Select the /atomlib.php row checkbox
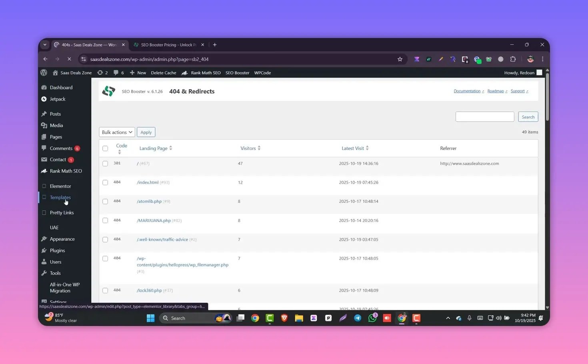588x364 pixels. pyautogui.click(x=105, y=202)
